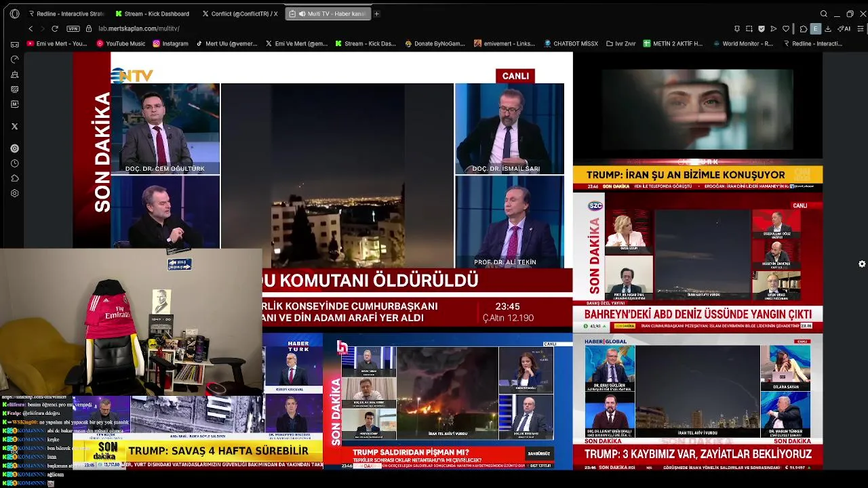Open the Emi Ve Mert X bookmark
Viewport: 868px width, 488px height.
pos(296,43)
